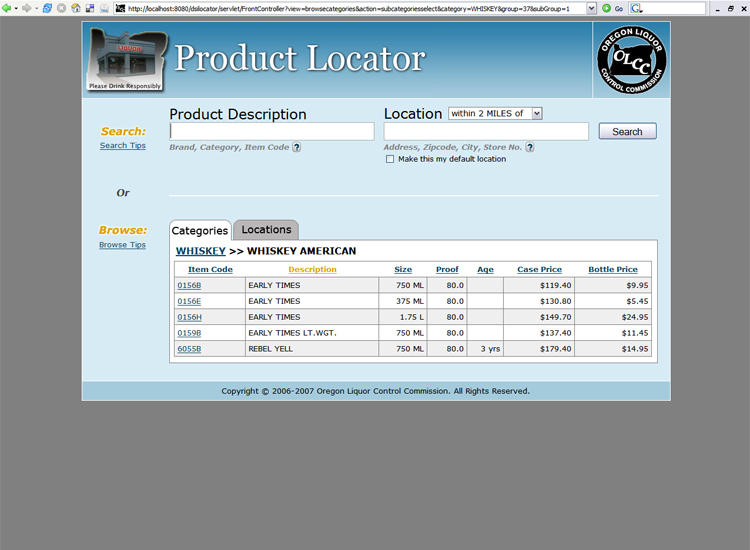Open the Browse Tips link
750x550 pixels.
point(122,245)
